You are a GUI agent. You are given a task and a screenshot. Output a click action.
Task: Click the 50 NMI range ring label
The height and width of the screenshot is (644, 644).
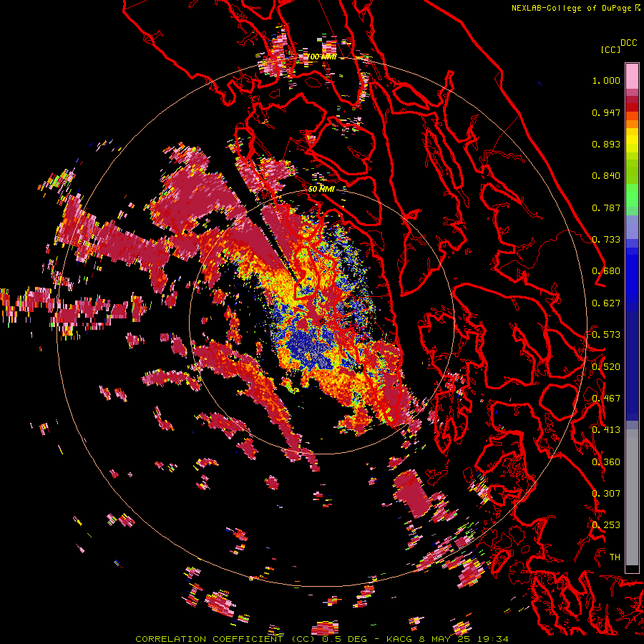coord(321,190)
